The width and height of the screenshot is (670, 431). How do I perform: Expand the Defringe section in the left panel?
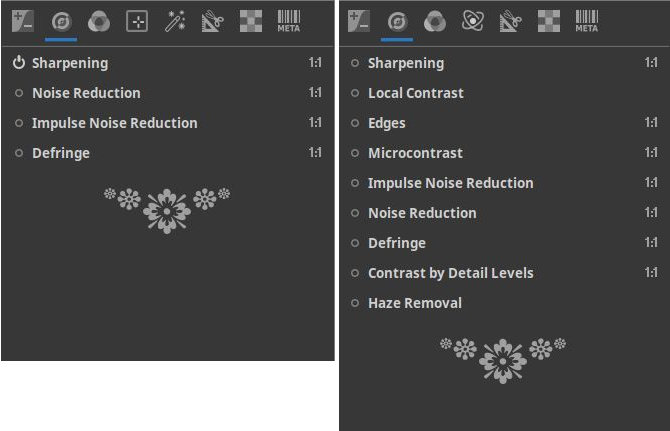[61, 153]
